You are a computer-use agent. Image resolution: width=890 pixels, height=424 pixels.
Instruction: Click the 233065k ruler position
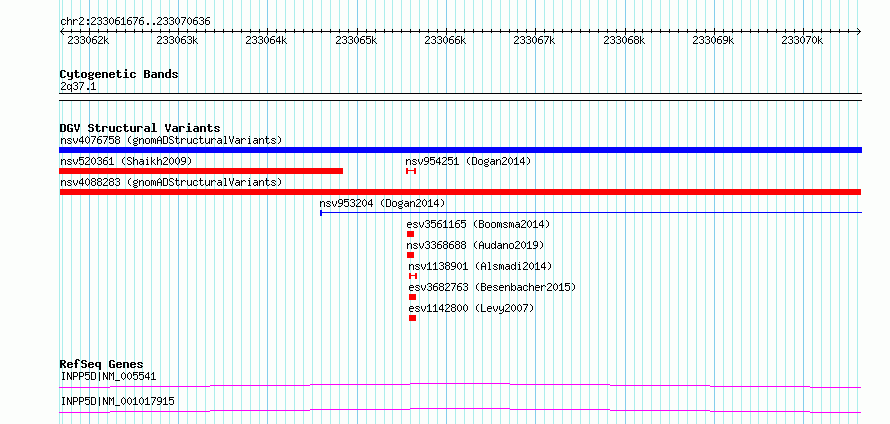[x=356, y=40]
